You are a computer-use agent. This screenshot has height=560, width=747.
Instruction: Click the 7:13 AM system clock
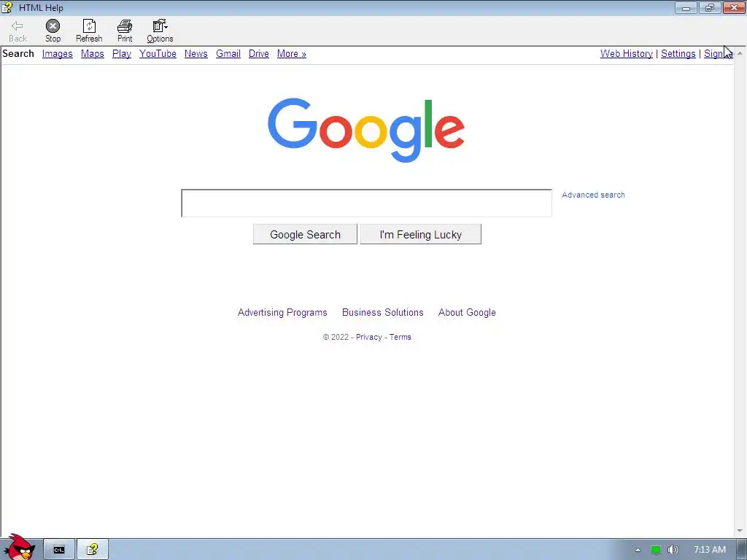click(709, 550)
